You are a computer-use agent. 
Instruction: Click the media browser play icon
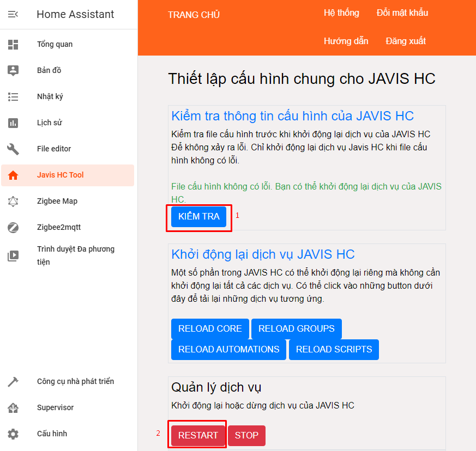[13, 255]
